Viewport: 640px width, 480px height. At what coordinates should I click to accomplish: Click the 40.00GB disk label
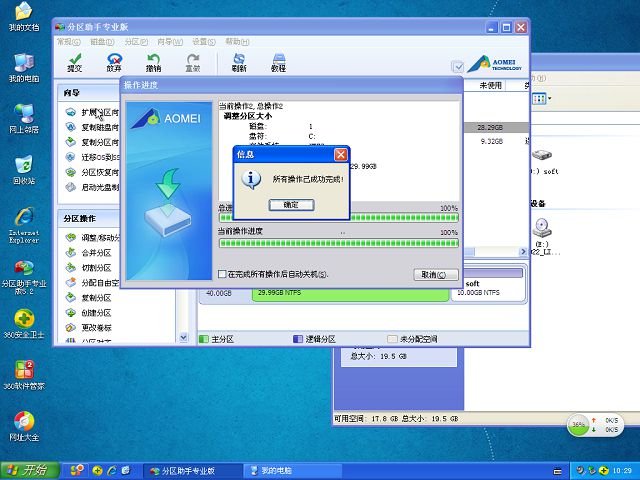218,293
